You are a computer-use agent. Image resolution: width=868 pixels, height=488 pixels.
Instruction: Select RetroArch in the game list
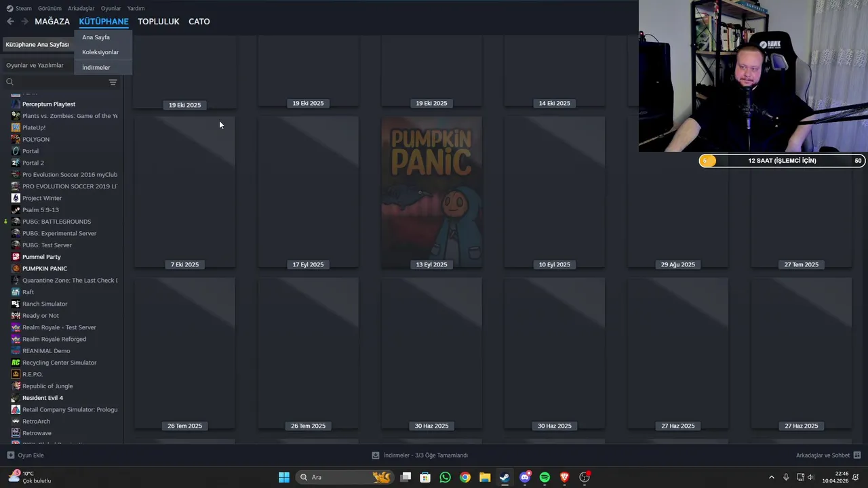(x=36, y=422)
